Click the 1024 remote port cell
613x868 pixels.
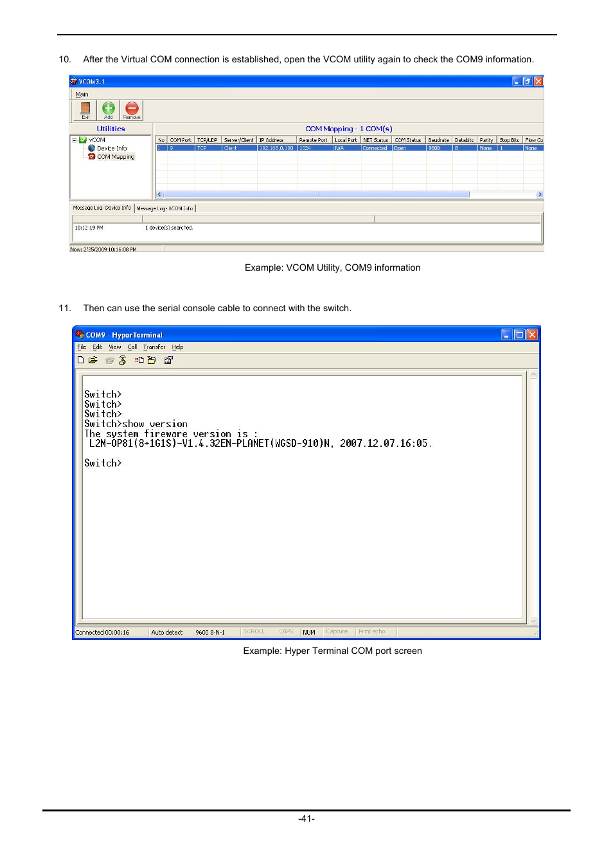(x=314, y=148)
